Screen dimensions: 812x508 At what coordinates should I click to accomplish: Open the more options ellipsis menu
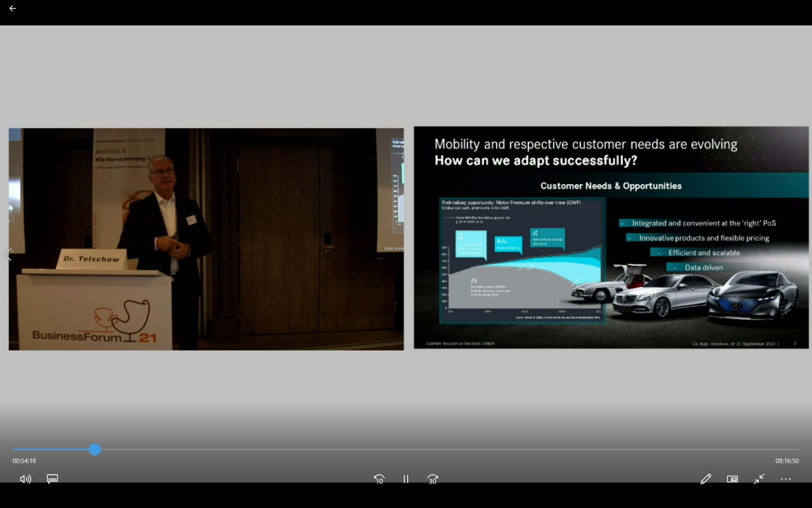(x=785, y=479)
